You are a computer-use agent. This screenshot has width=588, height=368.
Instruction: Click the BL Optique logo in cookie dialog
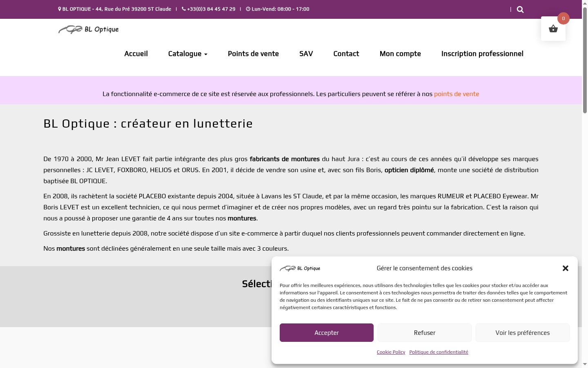tap(300, 269)
